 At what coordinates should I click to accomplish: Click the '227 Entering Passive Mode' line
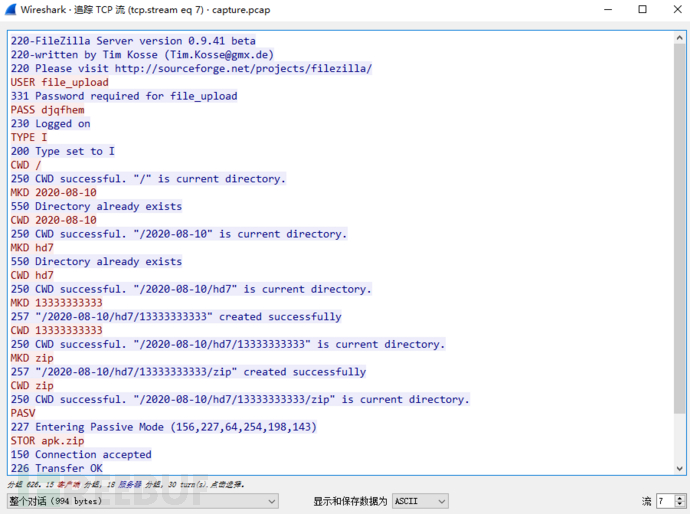(164, 427)
